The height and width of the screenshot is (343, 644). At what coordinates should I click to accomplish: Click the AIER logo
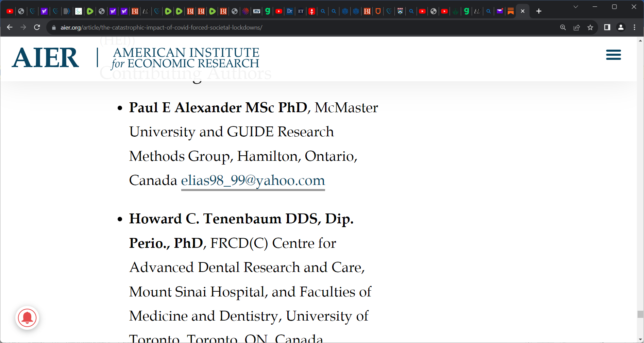point(45,57)
